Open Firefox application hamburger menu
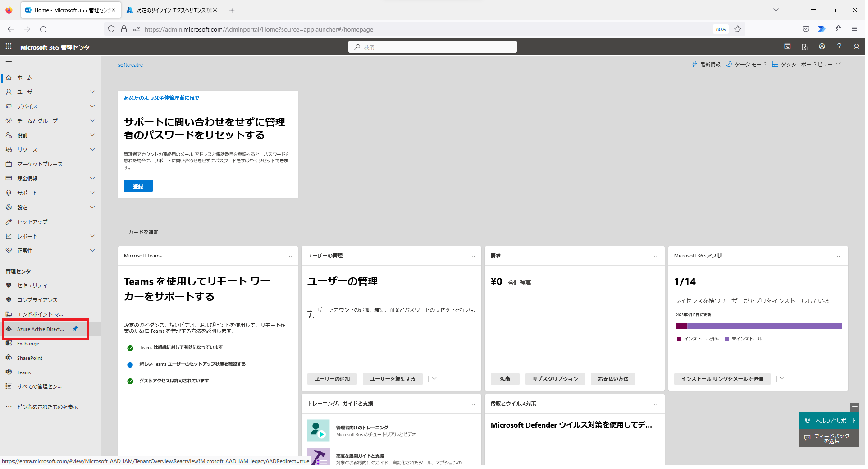The height and width of the screenshot is (469, 868). tap(854, 29)
